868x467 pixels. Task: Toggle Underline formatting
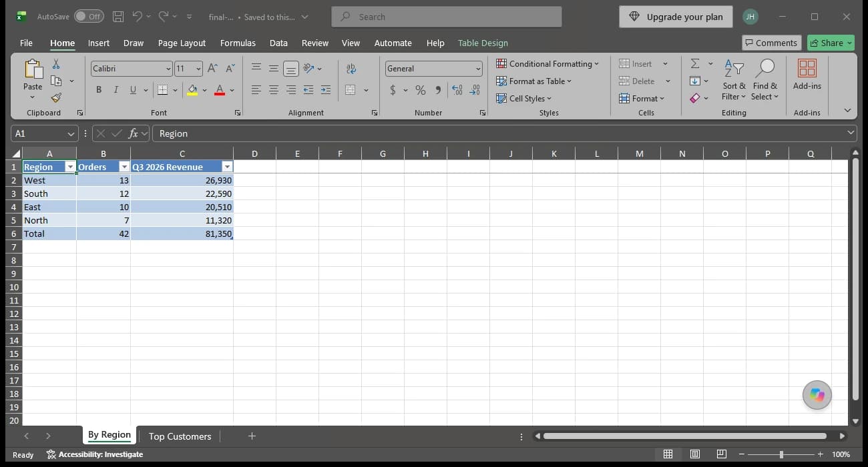[x=133, y=90]
